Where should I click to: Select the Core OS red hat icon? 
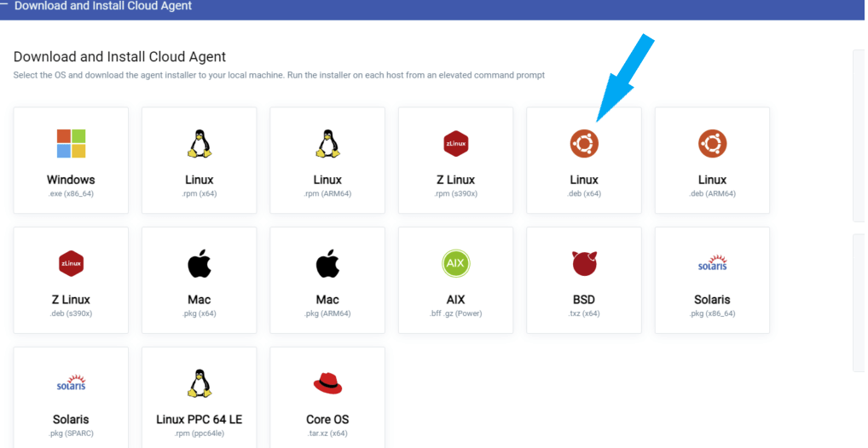click(x=327, y=383)
